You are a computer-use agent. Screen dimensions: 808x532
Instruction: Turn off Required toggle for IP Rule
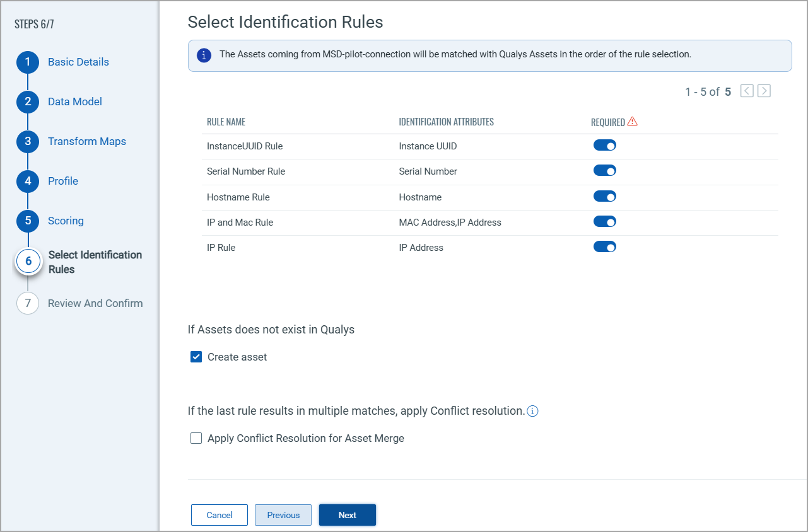coord(604,246)
